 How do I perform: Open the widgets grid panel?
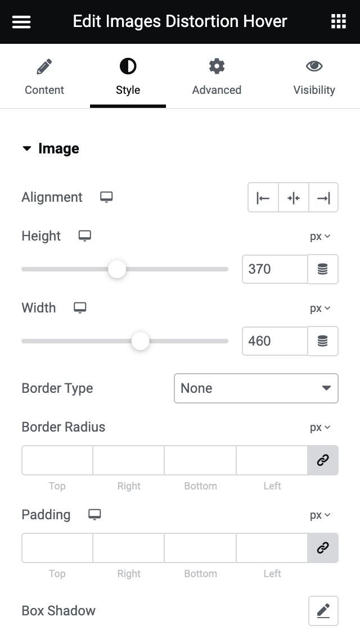click(338, 22)
